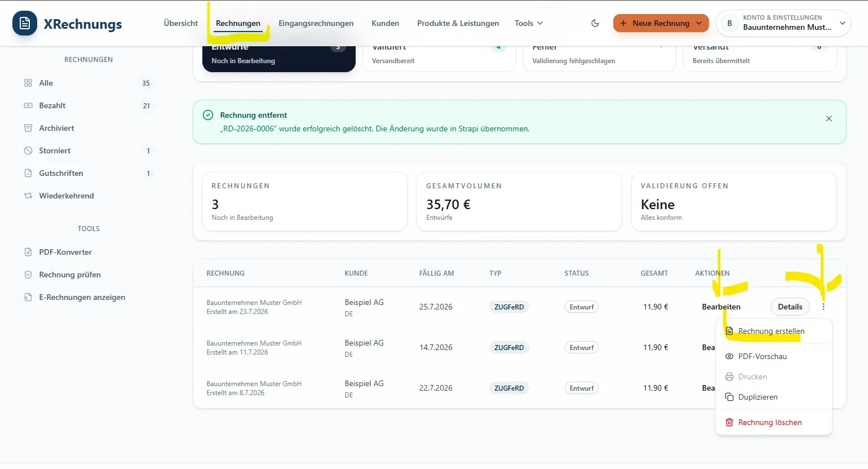Click the red trash icon
The width and height of the screenshot is (868, 469).
point(729,422)
